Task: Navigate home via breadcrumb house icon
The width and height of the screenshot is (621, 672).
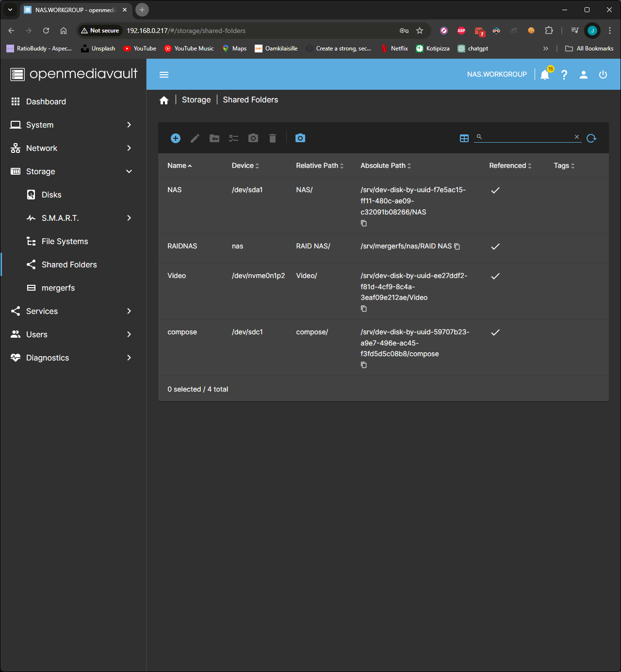Action: (x=164, y=100)
